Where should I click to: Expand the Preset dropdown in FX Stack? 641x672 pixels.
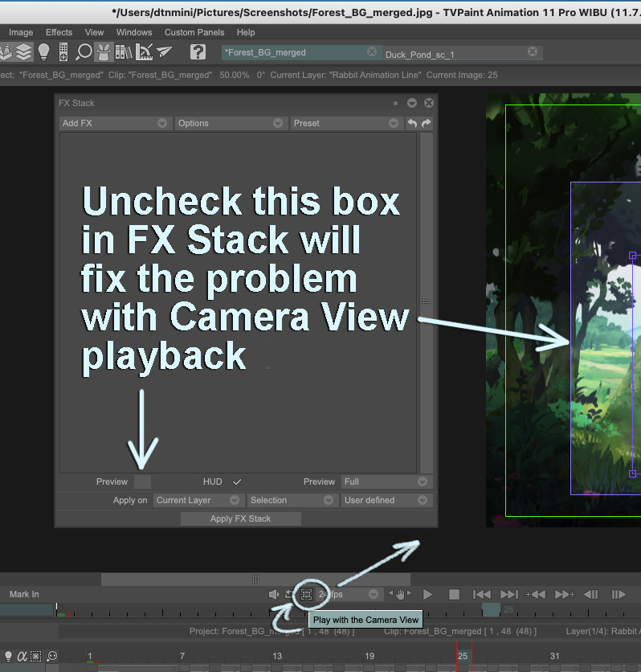pos(346,124)
